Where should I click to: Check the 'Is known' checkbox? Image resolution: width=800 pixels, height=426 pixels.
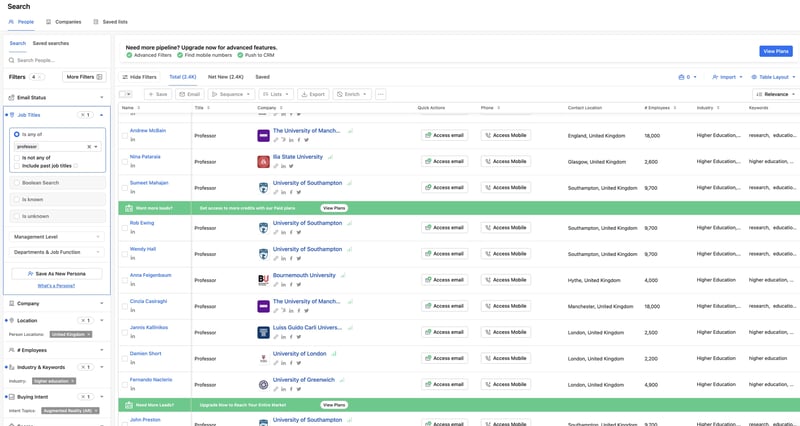coord(17,199)
